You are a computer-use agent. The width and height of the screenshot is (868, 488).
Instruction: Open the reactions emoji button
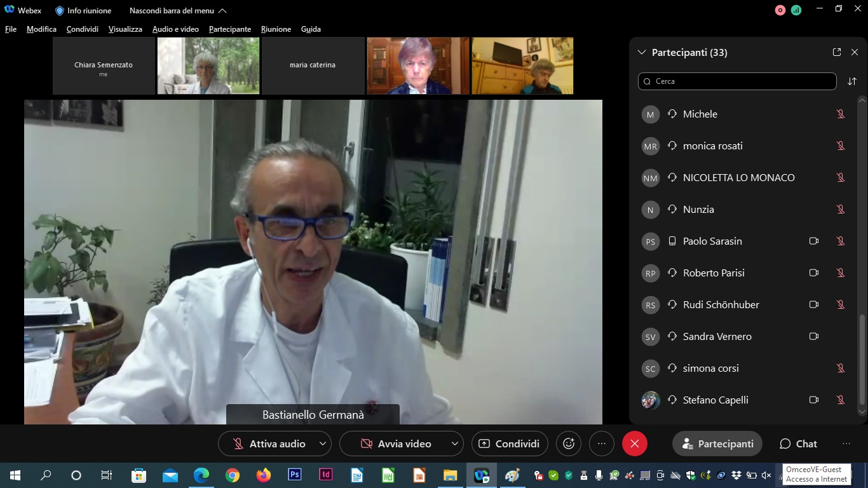(x=569, y=444)
